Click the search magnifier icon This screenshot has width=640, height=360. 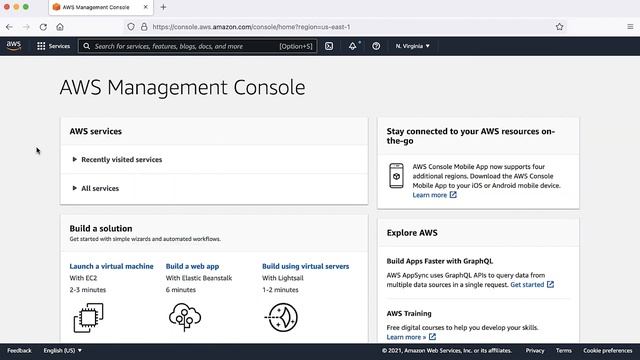pos(87,46)
